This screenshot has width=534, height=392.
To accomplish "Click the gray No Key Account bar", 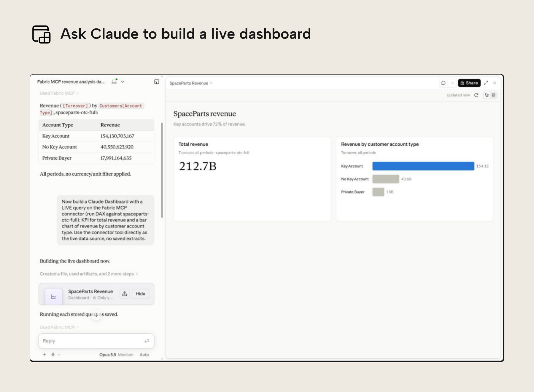I will tap(386, 179).
